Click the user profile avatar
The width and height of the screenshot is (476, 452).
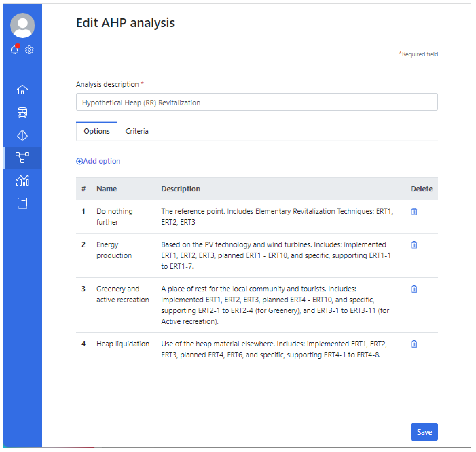click(22, 25)
